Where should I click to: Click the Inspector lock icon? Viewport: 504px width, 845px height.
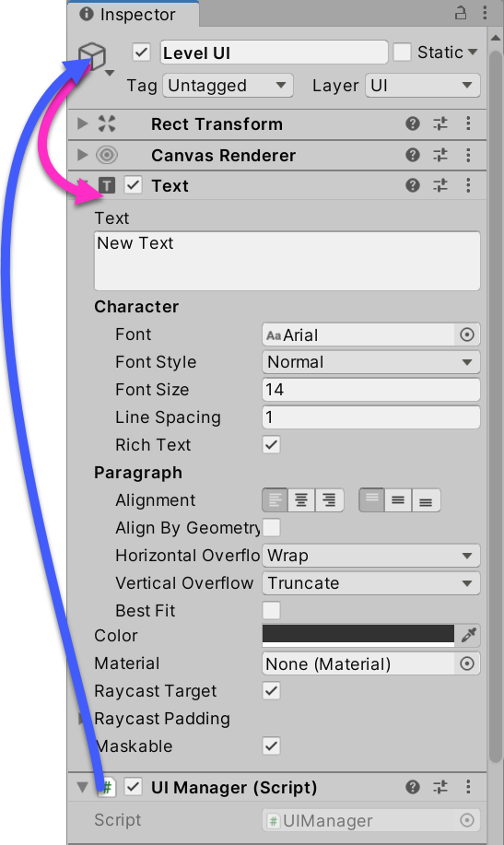(x=461, y=13)
